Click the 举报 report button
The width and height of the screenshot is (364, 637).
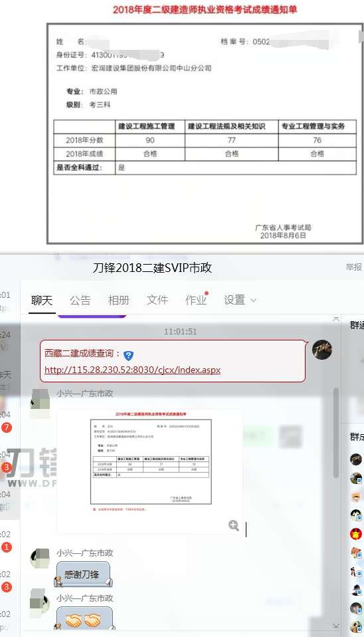(x=353, y=267)
